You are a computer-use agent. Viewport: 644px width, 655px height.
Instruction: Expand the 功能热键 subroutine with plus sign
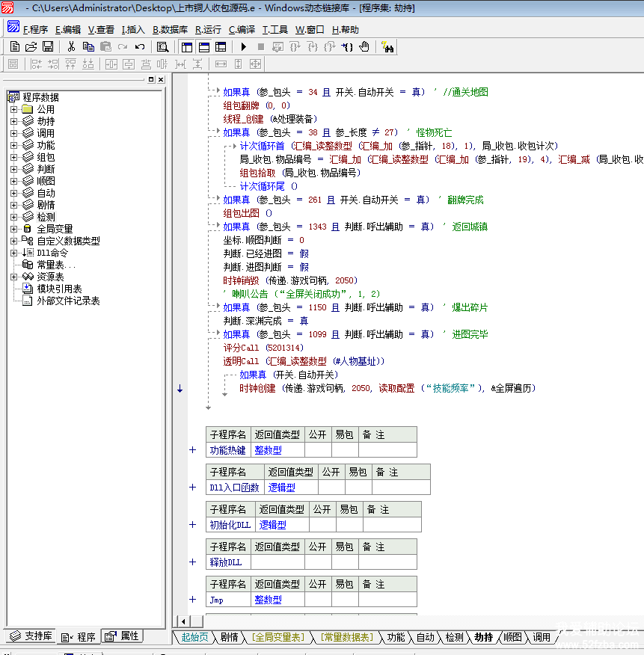192,450
